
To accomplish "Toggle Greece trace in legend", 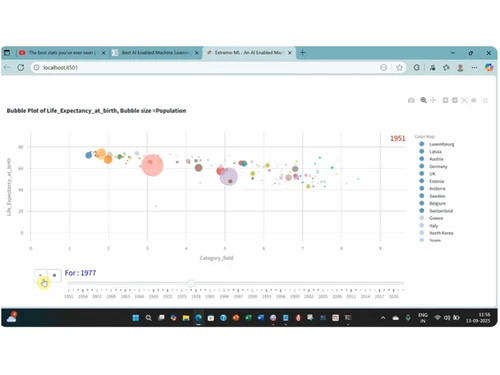I will coord(431,218).
